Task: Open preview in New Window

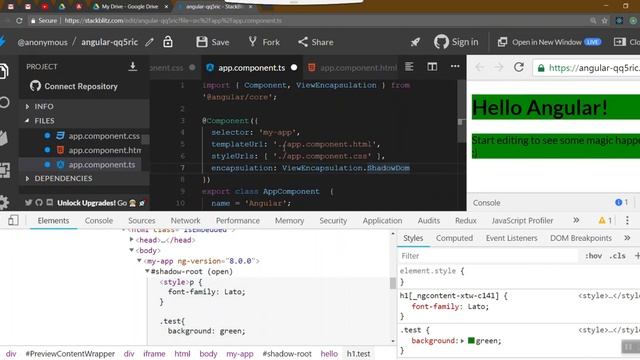Action: (x=549, y=42)
